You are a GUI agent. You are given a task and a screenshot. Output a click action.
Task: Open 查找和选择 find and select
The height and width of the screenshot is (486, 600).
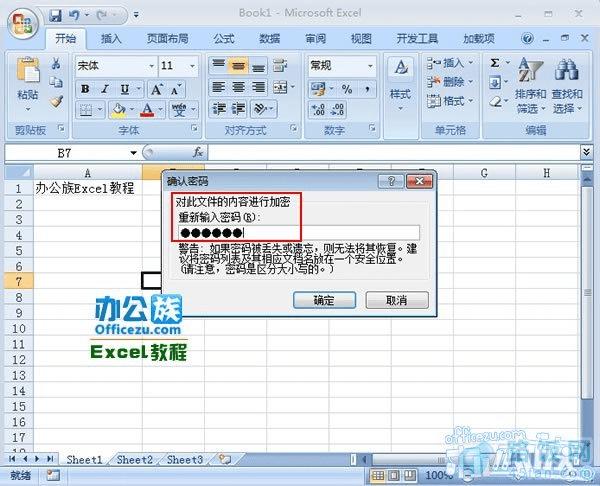(x=567, y=86)
